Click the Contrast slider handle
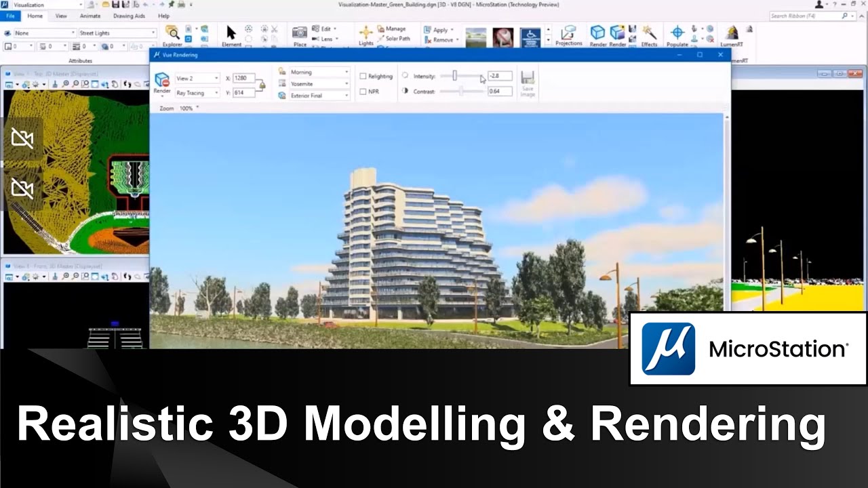 (462, 91)
